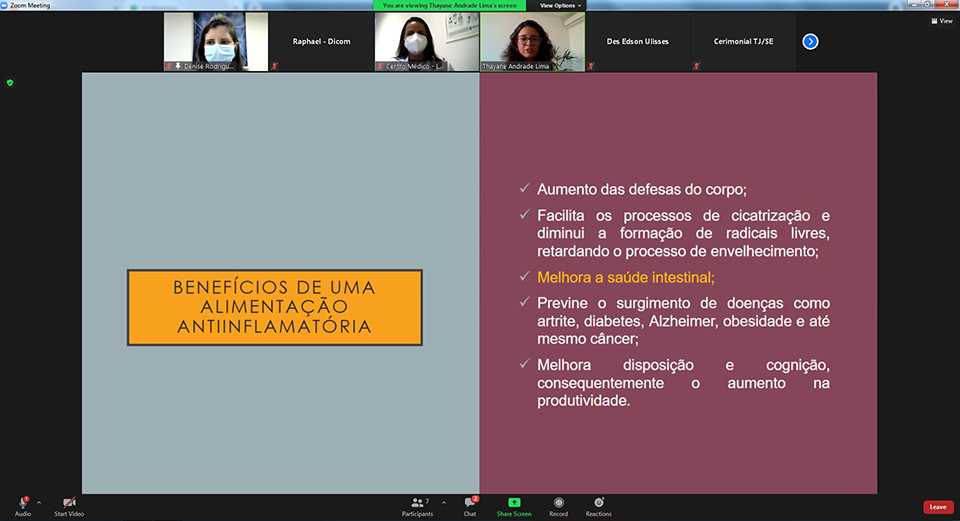Image resolution: width=960 pixels, height=521 pixels.
Task: Show next participants with blue arrow
Action: pos(810,41)
